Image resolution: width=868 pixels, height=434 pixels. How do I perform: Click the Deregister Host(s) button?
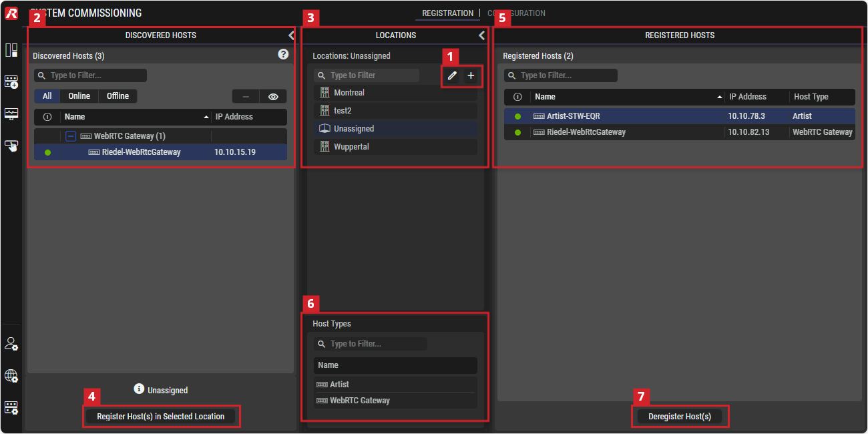[x=680, y=416]
